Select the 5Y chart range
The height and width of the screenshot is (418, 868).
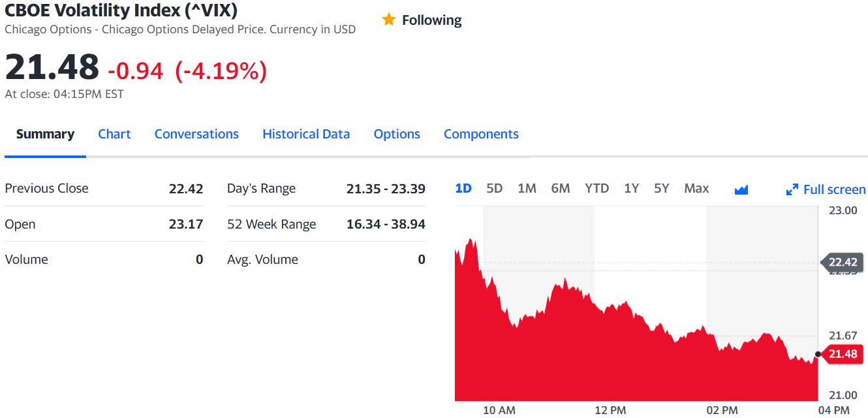click(x=662, y=188)
